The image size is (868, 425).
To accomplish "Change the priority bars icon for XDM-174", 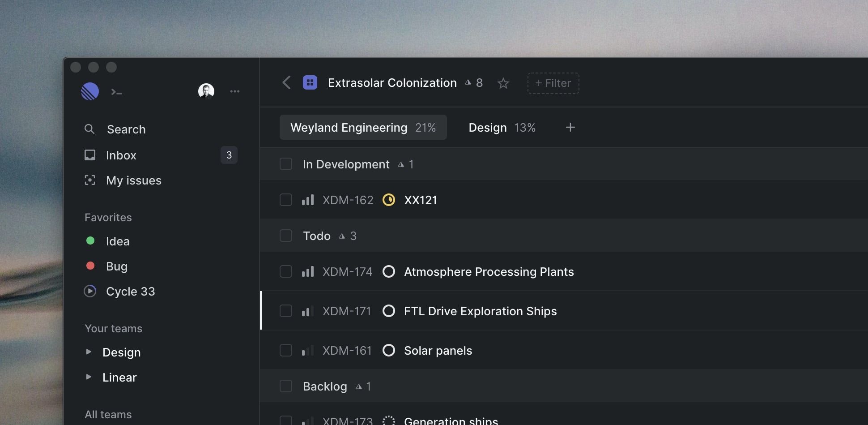I will 308,272.
